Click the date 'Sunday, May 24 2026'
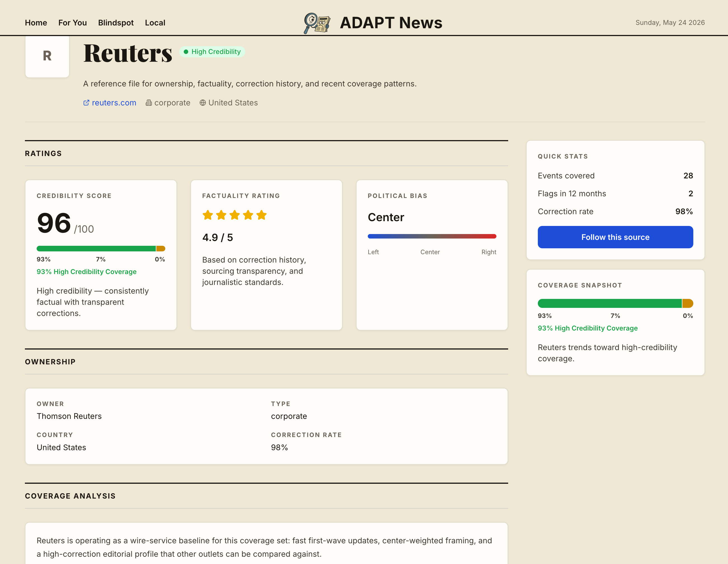The width and height of the screenshot is (728, 564). (670, 23)
